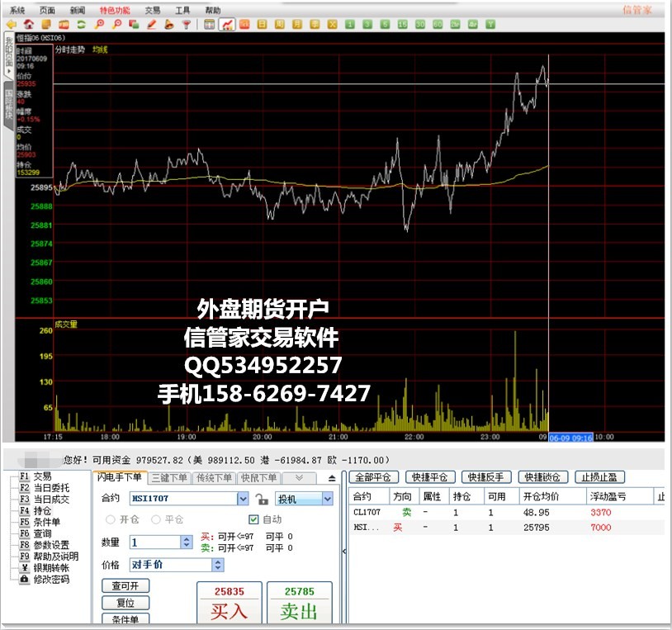Click the 止损止盈 button

click(x=599, y=477)
